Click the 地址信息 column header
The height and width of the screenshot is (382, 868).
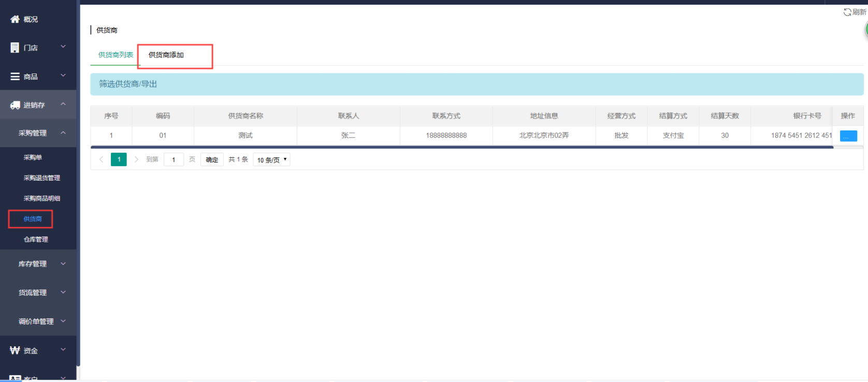click(544, 116)
